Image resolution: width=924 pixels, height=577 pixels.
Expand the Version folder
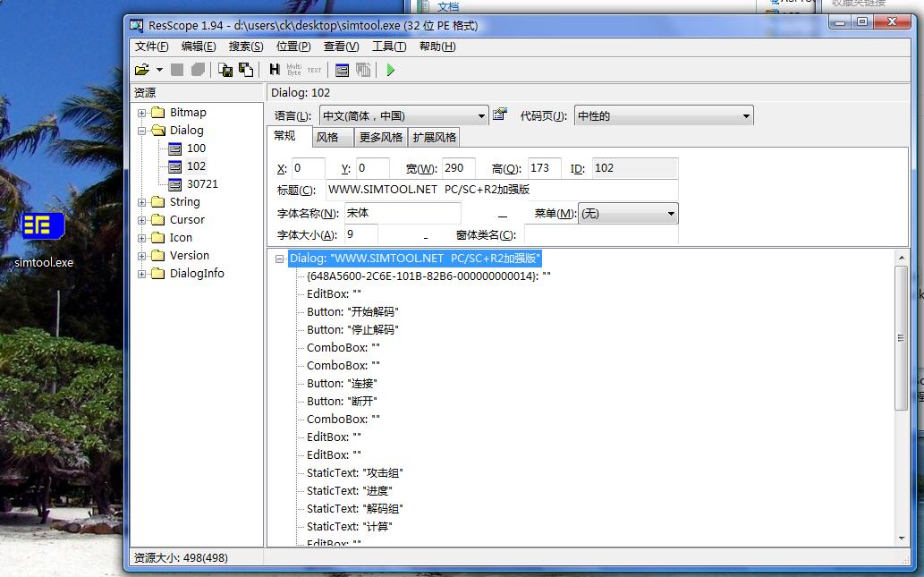pos(141,256)
